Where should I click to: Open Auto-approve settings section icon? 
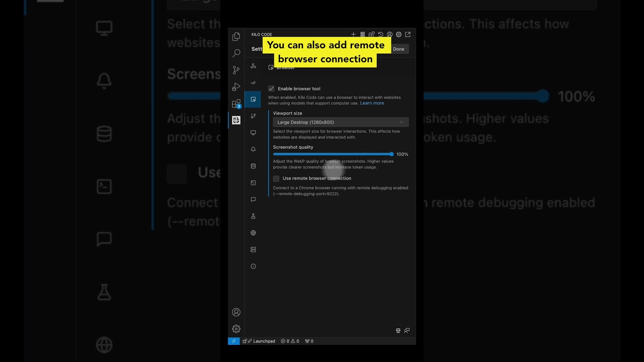pyautogui.click(x=253, y=82)
